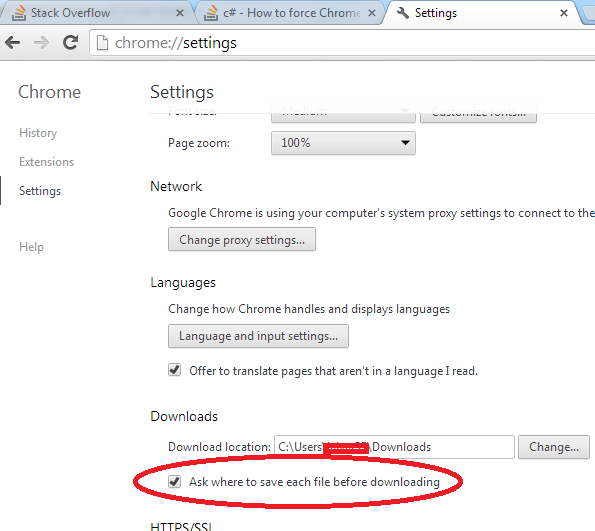The width and height of the screenshot is (595, 531).
Task: Click the Downloads section heading
Action: coord(184,416)
